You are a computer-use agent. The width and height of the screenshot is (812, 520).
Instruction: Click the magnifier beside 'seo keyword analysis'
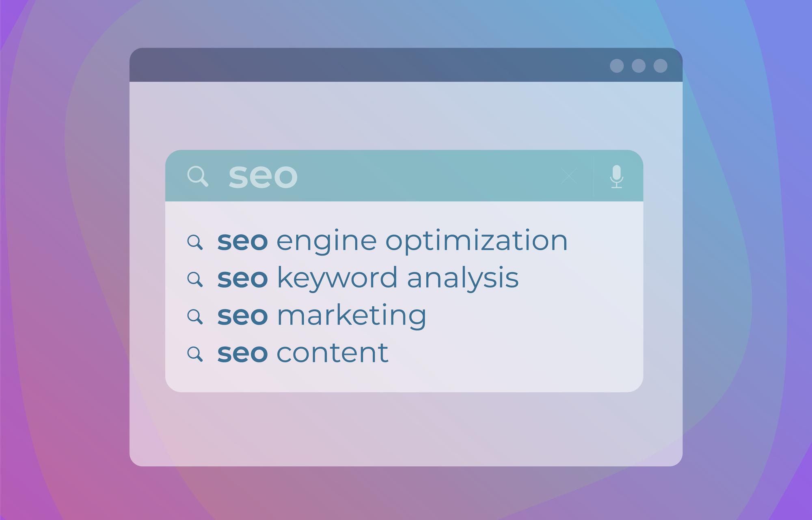pyautogui.click(x=195, y=279)
